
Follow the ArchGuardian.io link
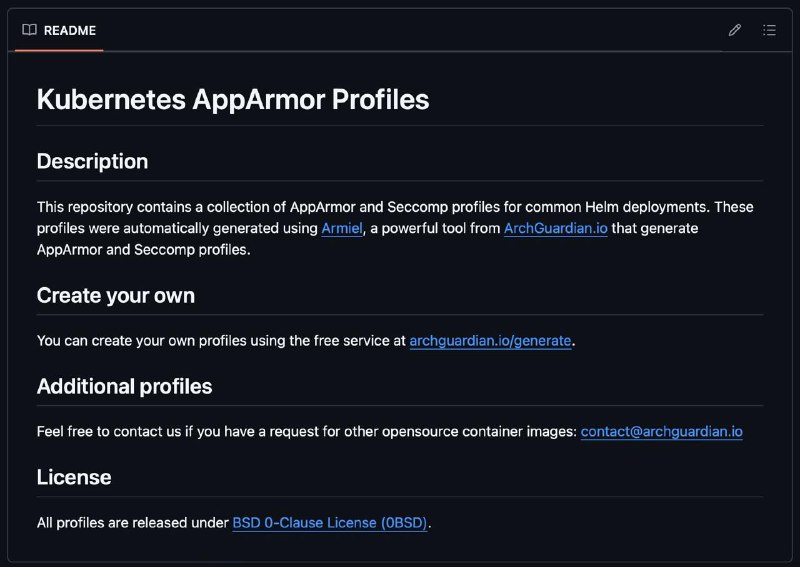(x=556, y=228)
